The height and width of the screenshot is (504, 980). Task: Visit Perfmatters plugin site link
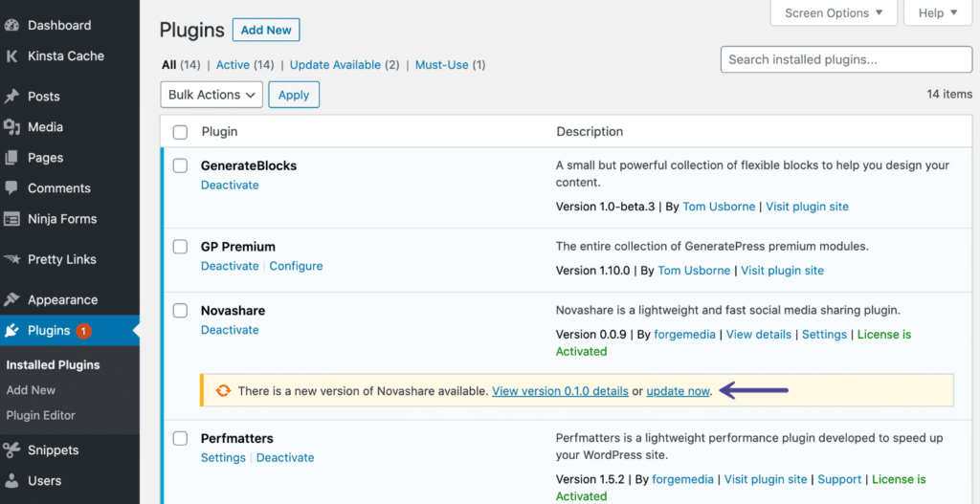pos(766,480)
